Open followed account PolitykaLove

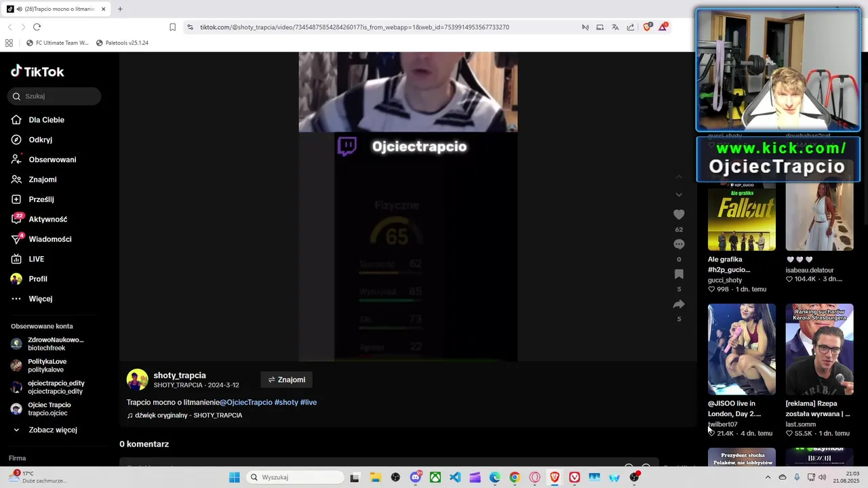(47, 365)
